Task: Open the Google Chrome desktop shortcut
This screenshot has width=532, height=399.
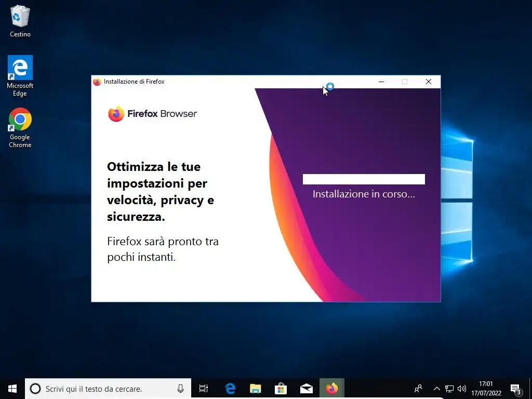Action: click(20, 128)
